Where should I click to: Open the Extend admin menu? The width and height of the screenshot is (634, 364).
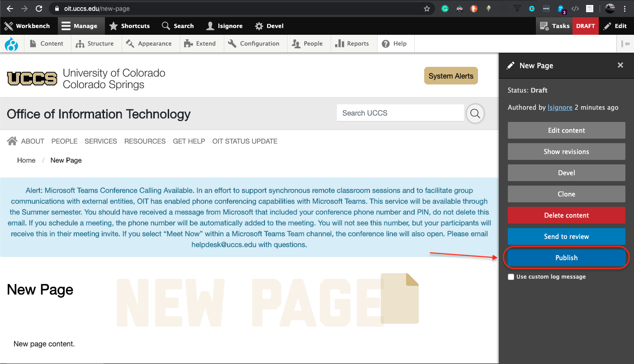200,44
